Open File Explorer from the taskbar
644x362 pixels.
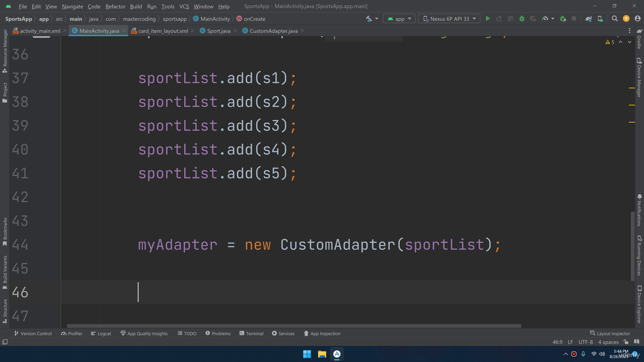tap(322, 354)
